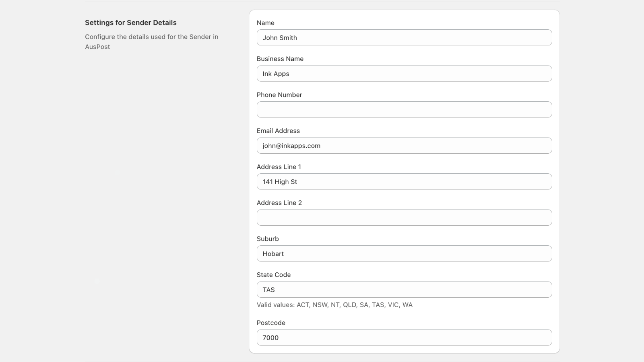The height and width of the screenshot is (362, 644).
Task: Click the Address Line 2 label
Action: point(279,203)
